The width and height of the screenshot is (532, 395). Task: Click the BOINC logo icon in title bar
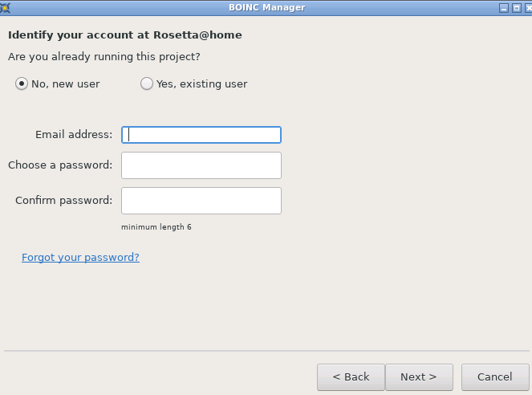(5, 7)
